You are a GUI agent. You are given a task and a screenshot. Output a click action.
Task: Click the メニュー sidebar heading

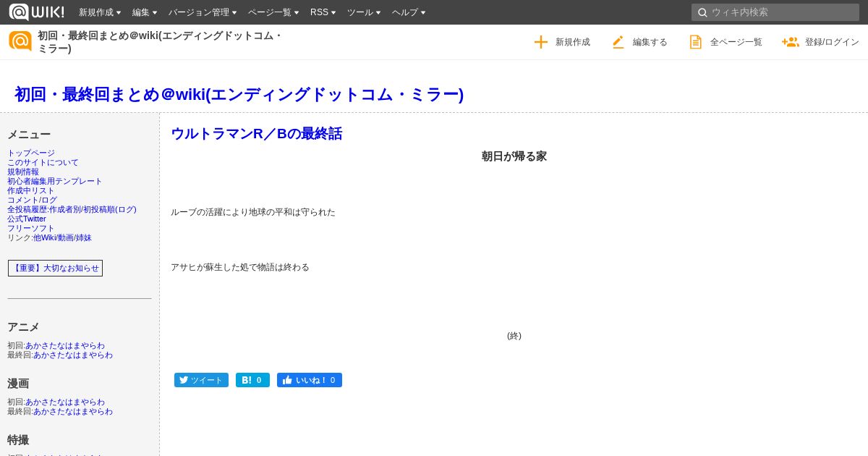[x=29, y=135]
